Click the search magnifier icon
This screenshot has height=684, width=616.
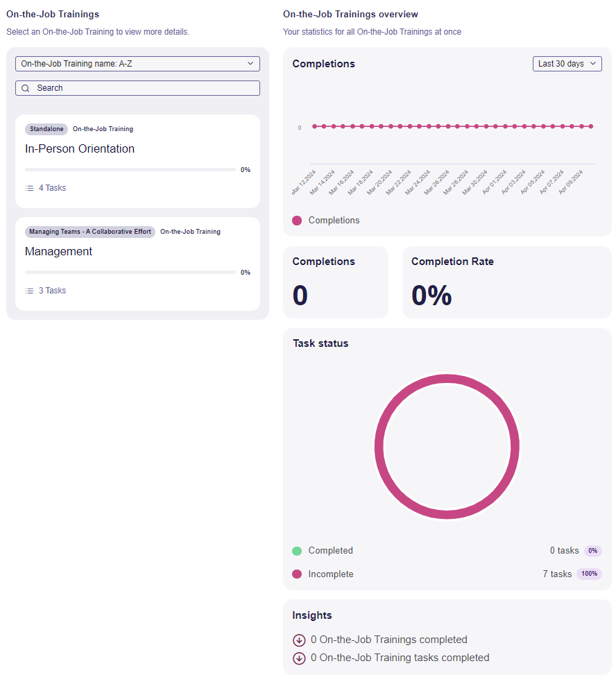coord(26,88)
